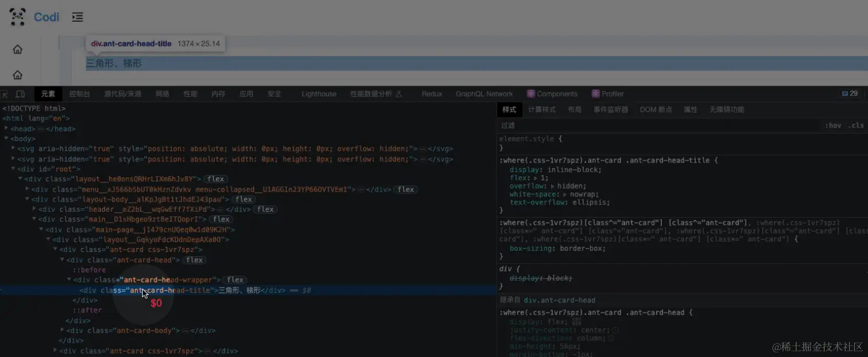Image resolution: width=868 pixels, height=357 pixels.
Task: Collapse the ant-card-head div node
Action: coord(62,259)
